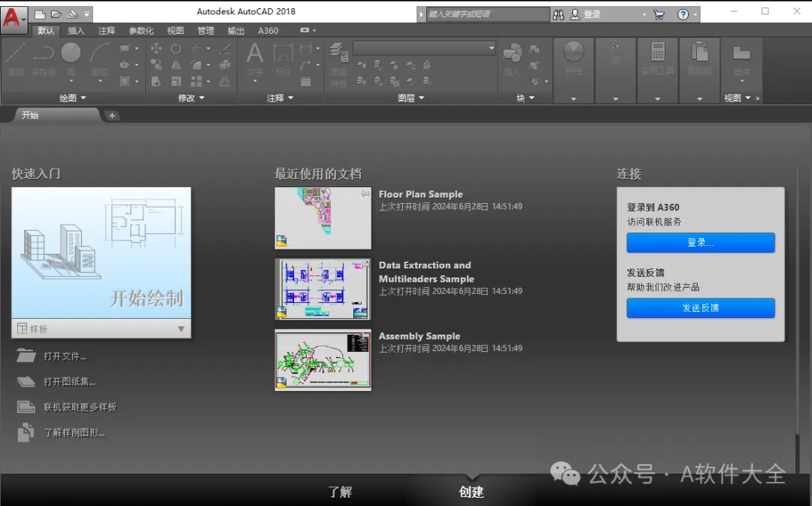
Task: Click the binoculars search icon in title bar
Action: tap(558, 14)
